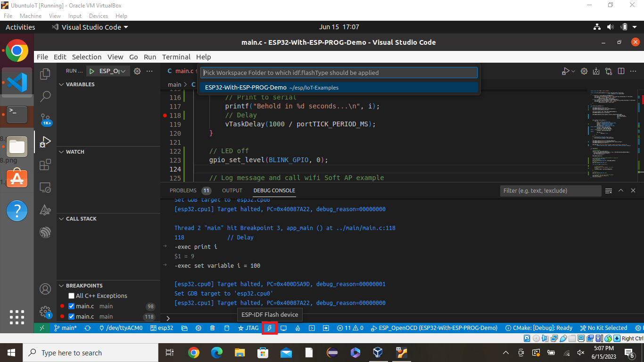Toggle All C++ Exceptions breakpoint checkbox
Viewport: 644px width, 362px height.
tap(72, 296)
